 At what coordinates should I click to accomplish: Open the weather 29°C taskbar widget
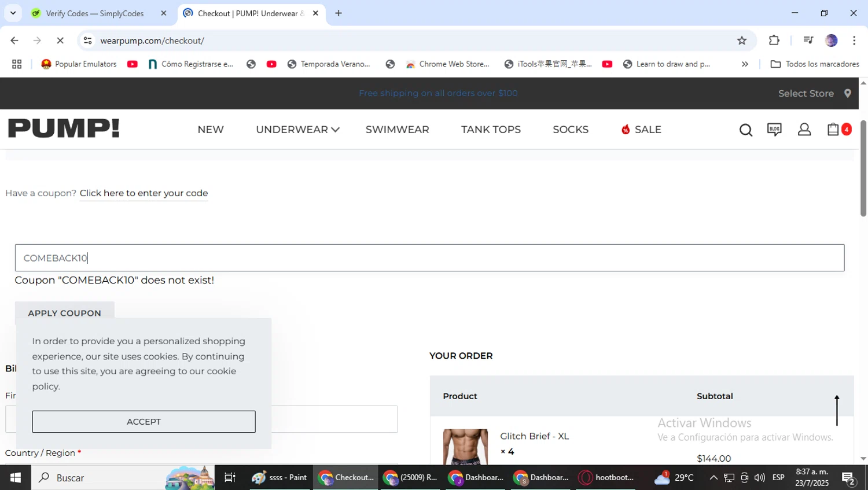(x=674, y=477)
